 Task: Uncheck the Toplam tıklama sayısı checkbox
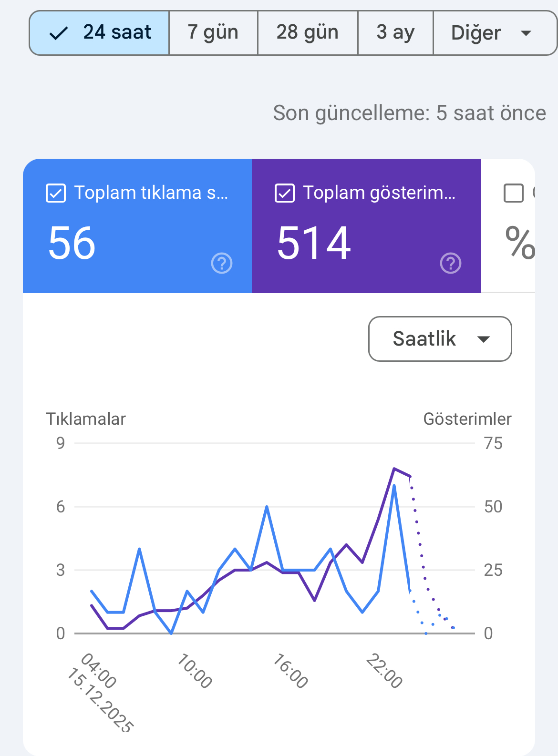pos(56,193)
